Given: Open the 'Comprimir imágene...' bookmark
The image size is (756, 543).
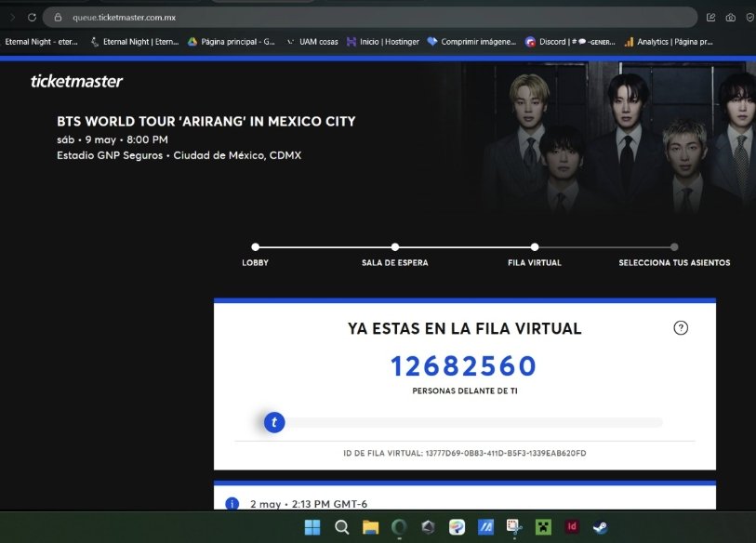Looking at the screenshot, I should [x=471, y=42].
